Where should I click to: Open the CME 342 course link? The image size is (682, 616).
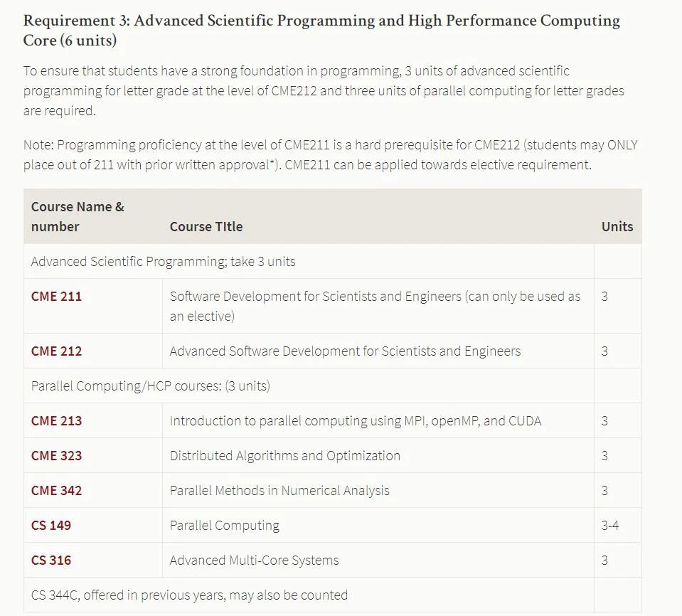(57, 490)
